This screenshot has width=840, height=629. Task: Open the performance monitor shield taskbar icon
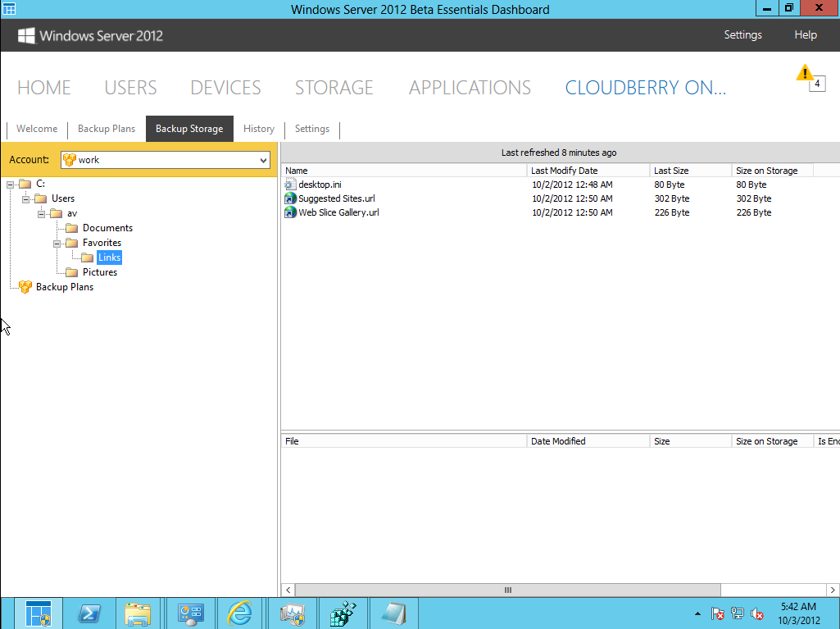[292, 613]
